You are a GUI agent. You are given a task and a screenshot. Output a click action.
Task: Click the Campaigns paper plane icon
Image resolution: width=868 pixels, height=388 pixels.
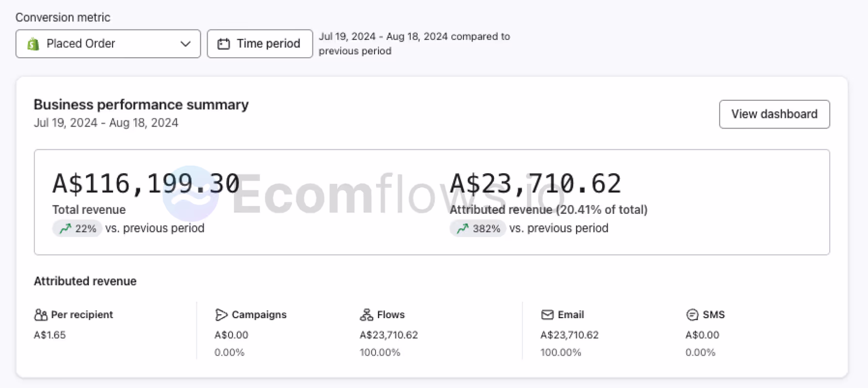point(221,315)
